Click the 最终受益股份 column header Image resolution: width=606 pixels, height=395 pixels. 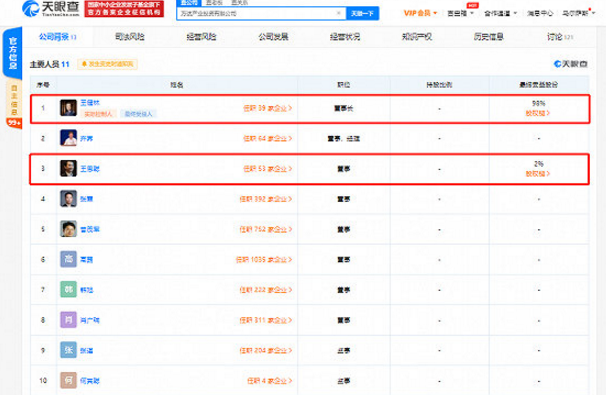pyautogui.click(x=538, y=85)
